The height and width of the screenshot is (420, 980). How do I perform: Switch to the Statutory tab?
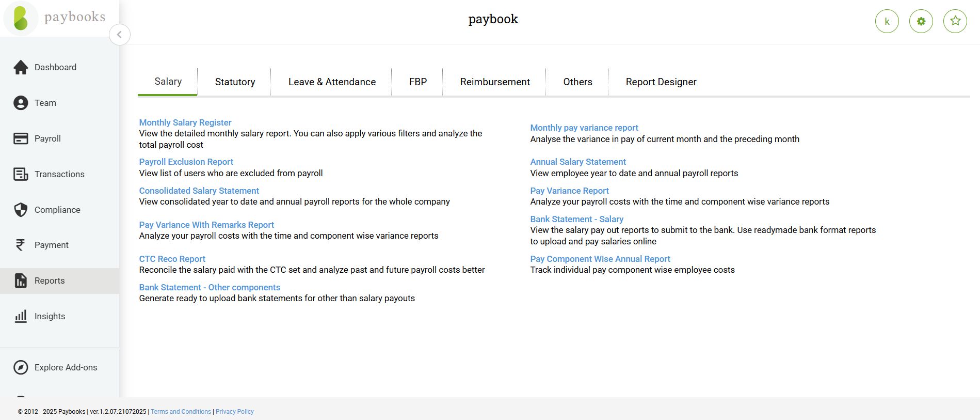tap(235, 82)
